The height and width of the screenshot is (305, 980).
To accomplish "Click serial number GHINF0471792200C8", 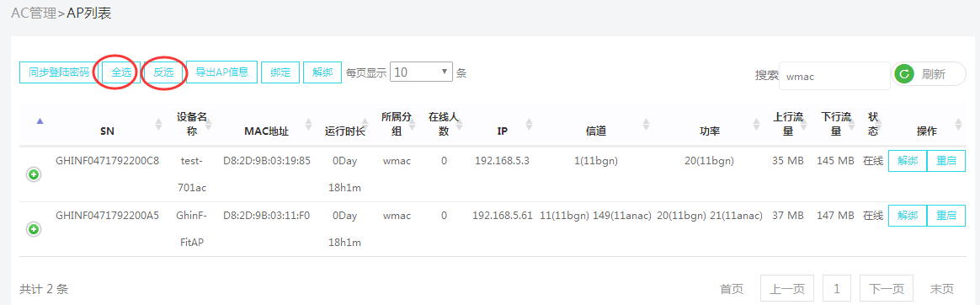I will pyautogui.click(x=107, y=161).
